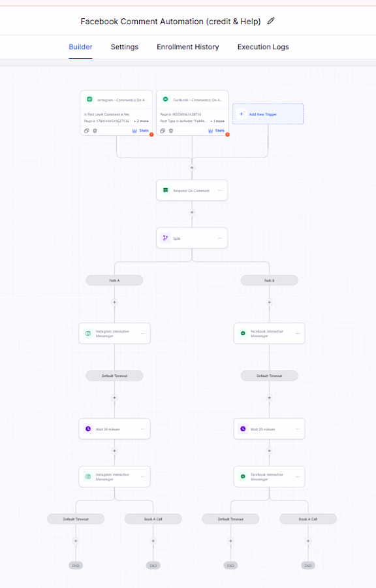Select the Path B branch label

269,280
